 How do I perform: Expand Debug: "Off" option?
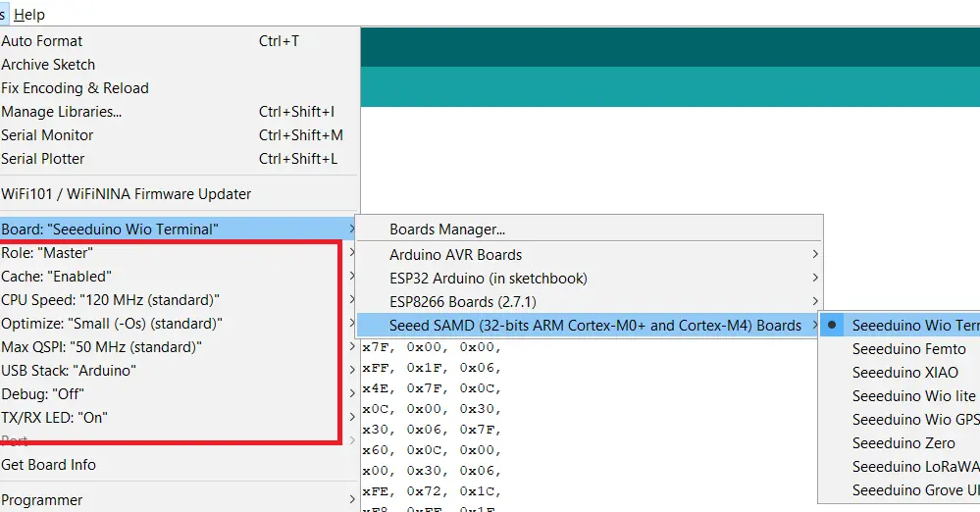180,394
